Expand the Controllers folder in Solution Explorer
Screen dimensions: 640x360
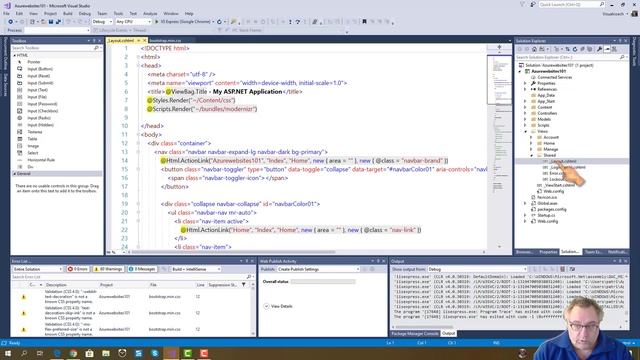pos(525,113)
